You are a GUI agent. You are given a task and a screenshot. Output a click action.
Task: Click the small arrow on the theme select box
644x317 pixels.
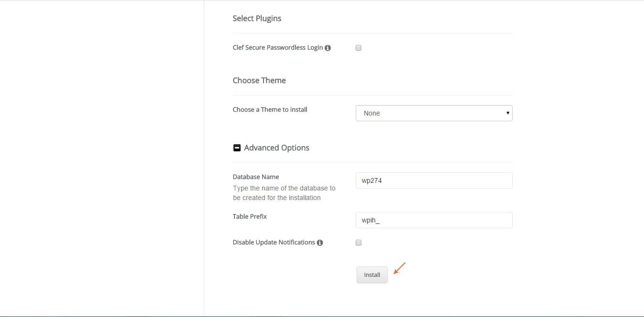click(507, 113)
